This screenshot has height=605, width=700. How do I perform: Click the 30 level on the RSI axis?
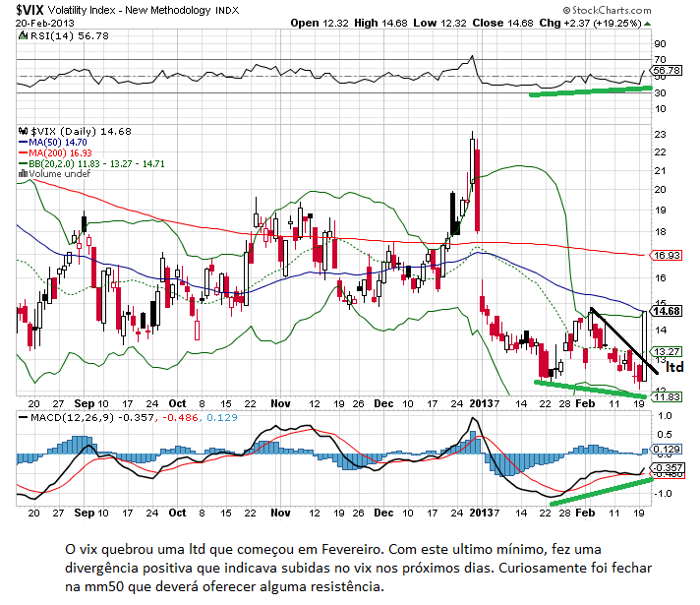click(x=660, y=92)
